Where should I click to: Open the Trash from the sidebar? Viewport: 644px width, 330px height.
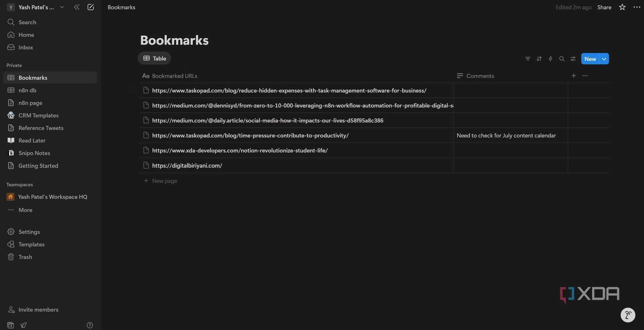pyautogui.click(x=25, y=257)
